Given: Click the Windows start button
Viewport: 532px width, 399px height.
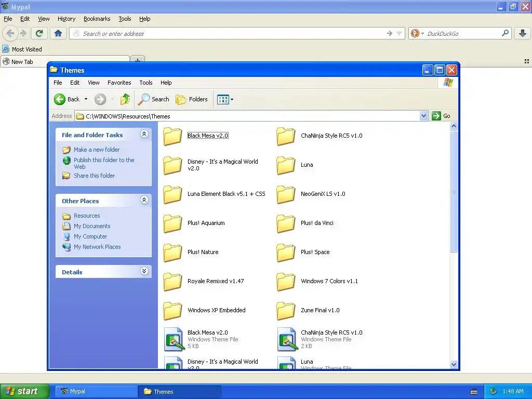Looking at the screenshot, I should (24, 391).
